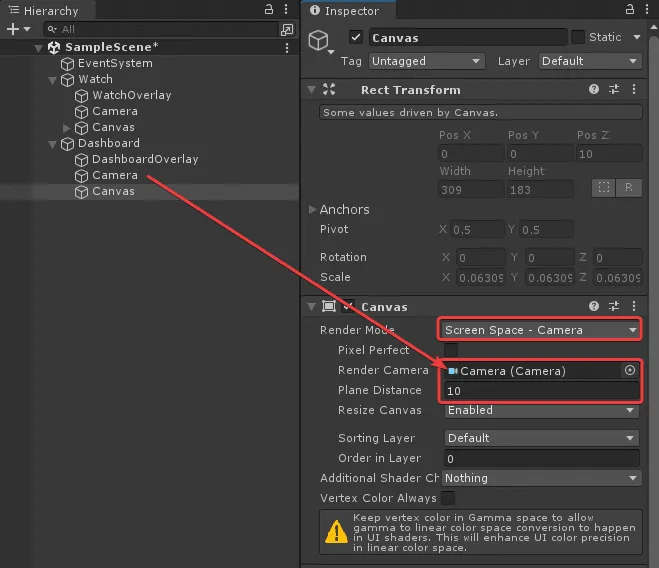Click the Height field 183

click(540, 190)
